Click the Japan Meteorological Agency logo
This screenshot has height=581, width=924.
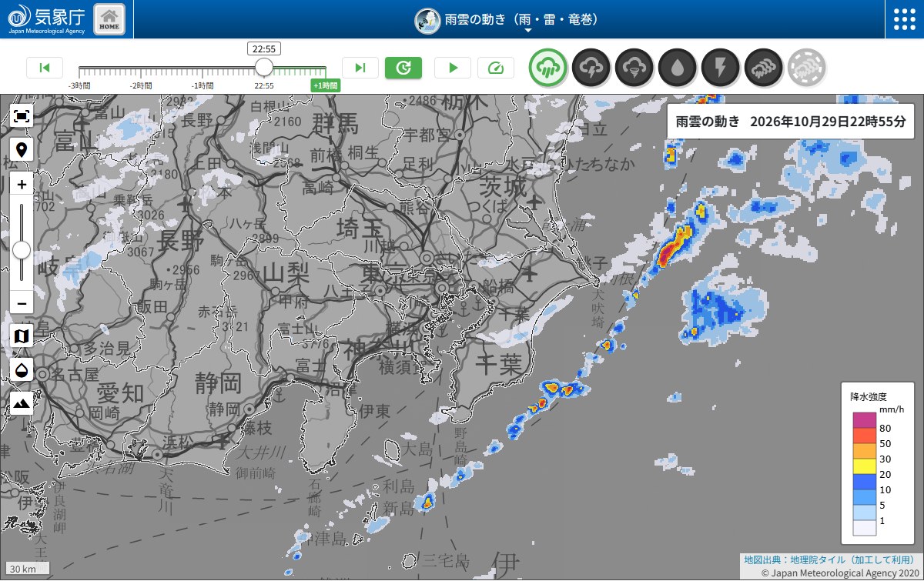pyautogui.click(x=46, y=19)
